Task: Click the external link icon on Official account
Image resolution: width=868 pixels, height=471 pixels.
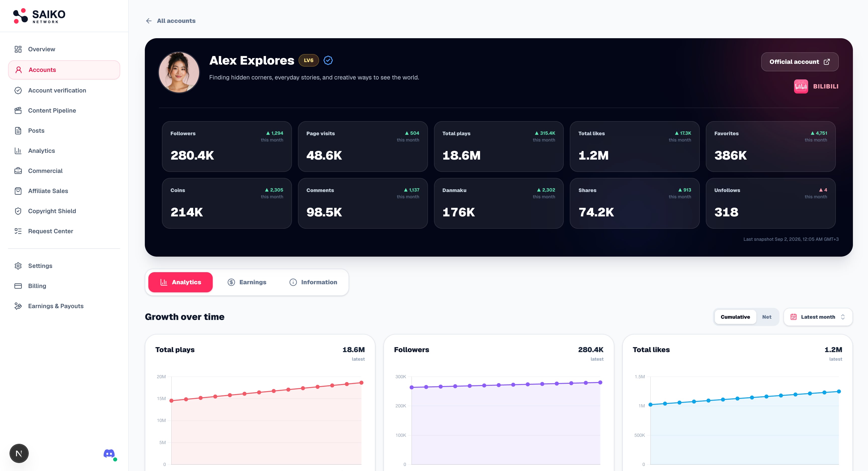Action: pos(827,62)
